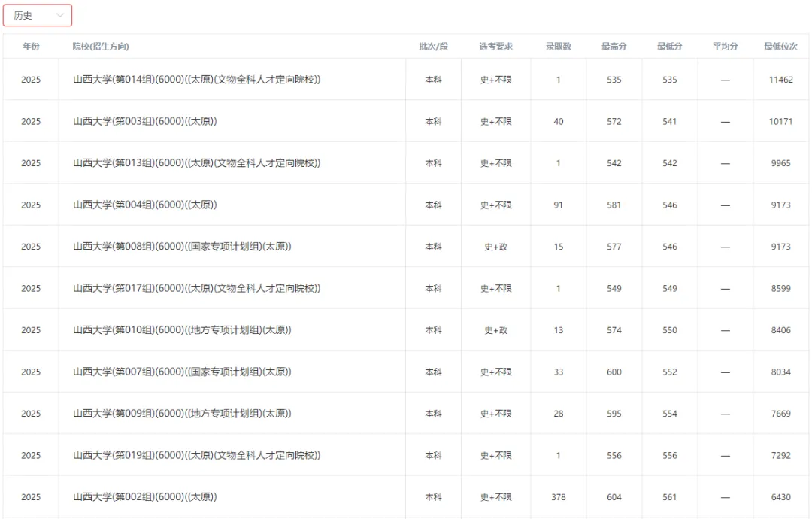Click lowest rank value 8406
Viewport: 812px width, 519px height.
(781, 330)
